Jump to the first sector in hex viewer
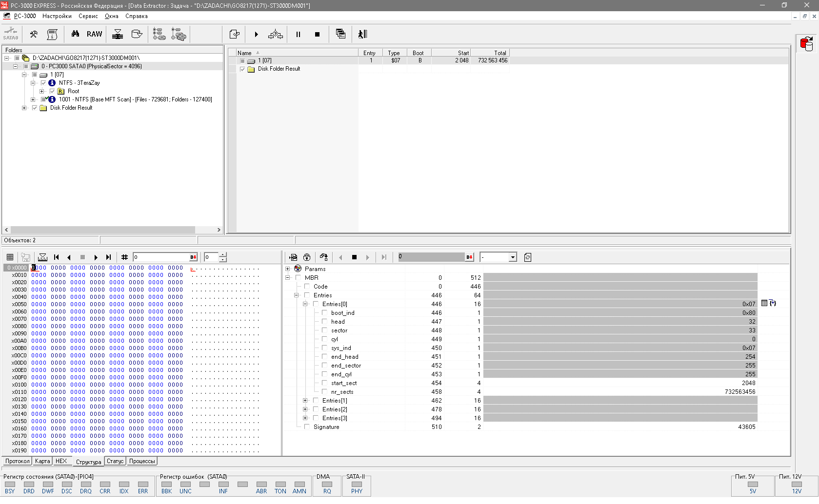 tap(57, 257)
